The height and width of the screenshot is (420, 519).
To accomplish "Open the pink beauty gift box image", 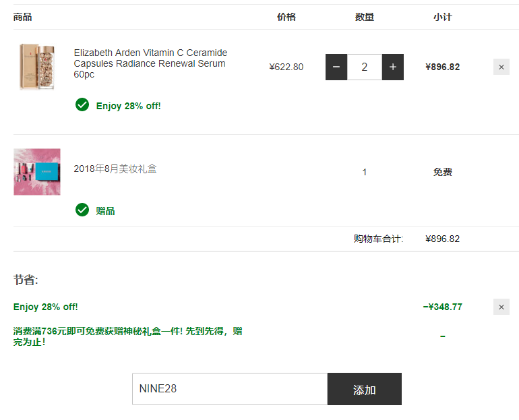I will pos(37,172).
